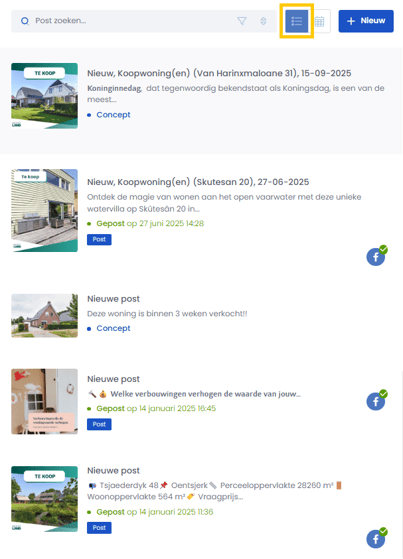Click Facebook icon on Skutesan 20 post
The image size is (403, 559).
376,256
